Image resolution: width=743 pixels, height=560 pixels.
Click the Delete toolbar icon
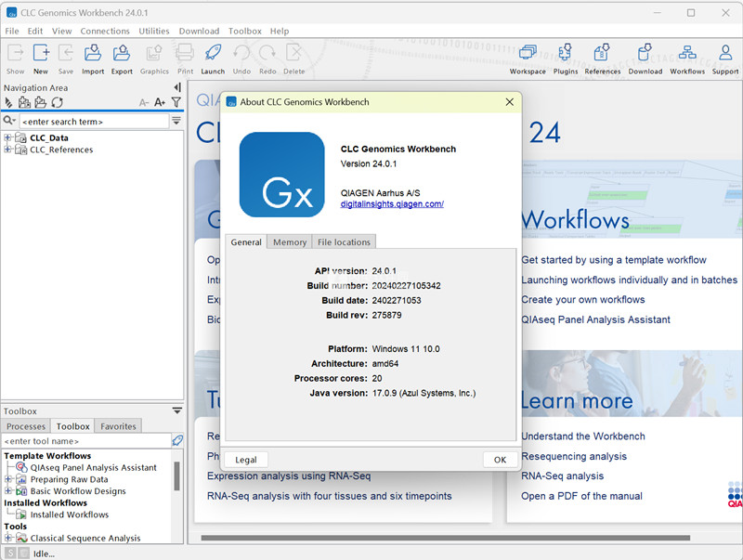pos(294,59)
